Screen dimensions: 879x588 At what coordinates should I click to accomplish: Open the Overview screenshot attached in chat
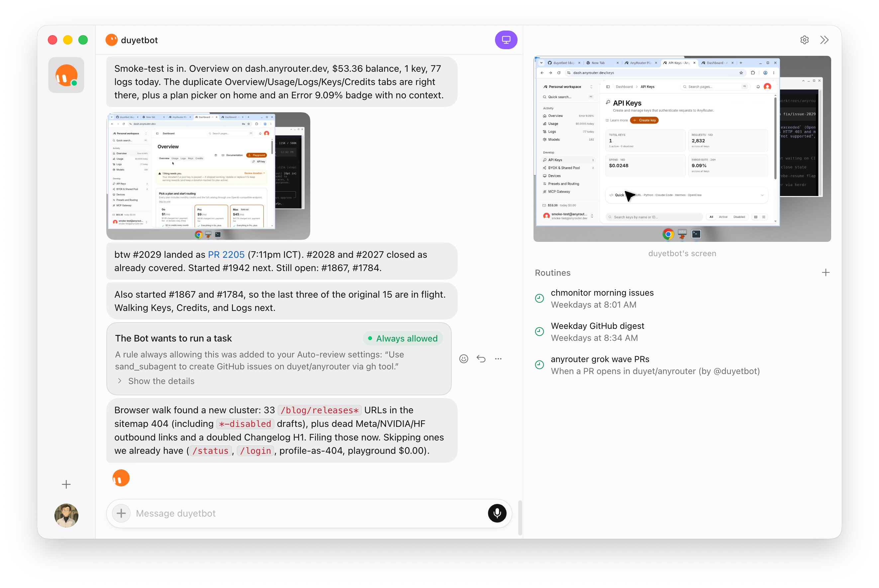click(208, 176)
